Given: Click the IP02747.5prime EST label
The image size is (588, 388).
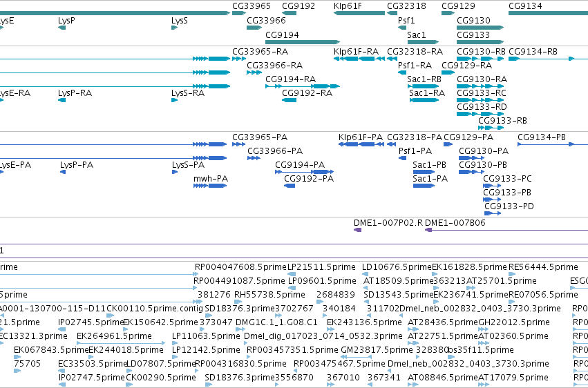Looking at the screenshot, I should click(x=91, y=378).
